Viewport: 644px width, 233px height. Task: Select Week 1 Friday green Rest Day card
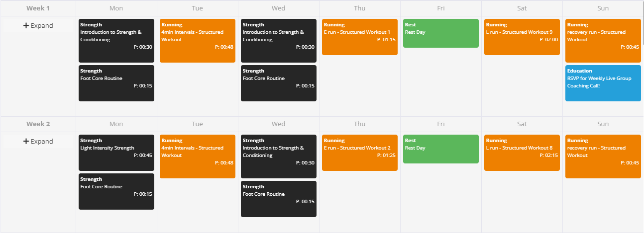click(x=441, y=33)
